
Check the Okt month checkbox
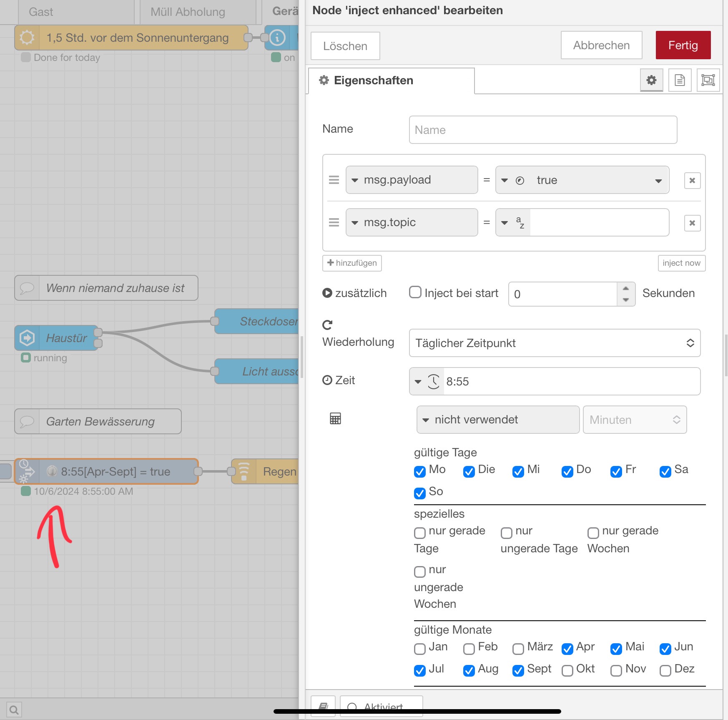[567, 670]
